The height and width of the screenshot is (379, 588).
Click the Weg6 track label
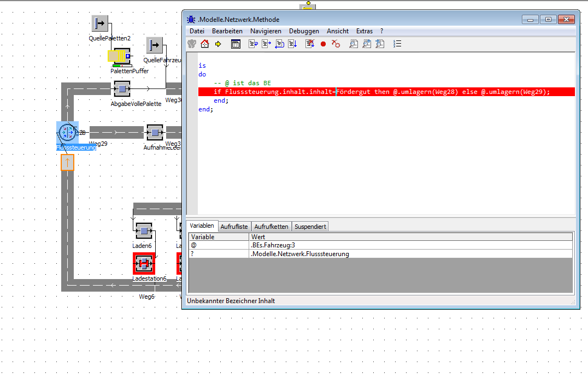pos(146,297)
